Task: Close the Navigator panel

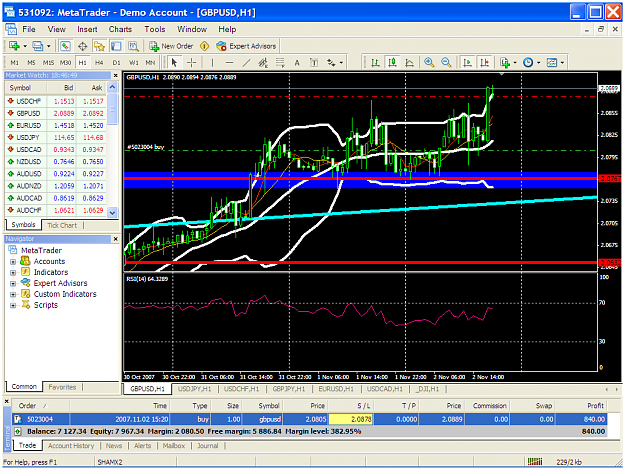Action: 116,239
